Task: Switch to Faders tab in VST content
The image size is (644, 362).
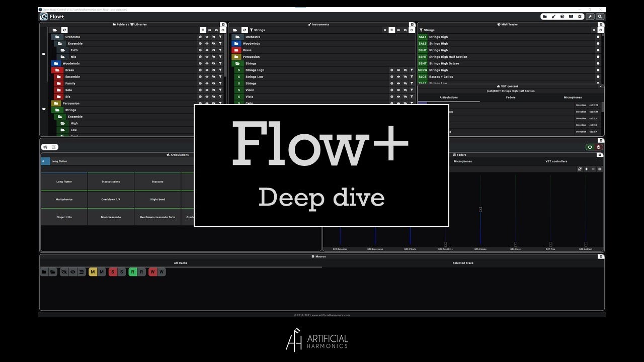Action: pyautogui.click(x=511, y=98)
